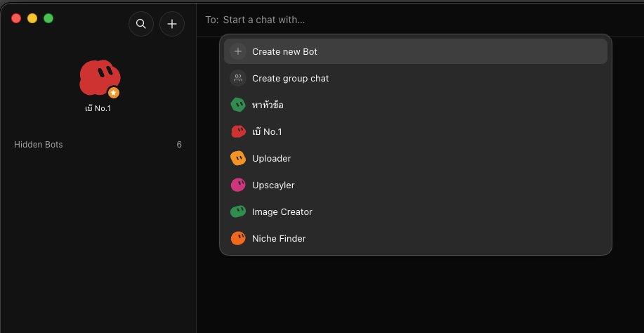Click the Hidden Bots count 6
Viewport: 644px width, 333px height.
[x=179, y=145]
